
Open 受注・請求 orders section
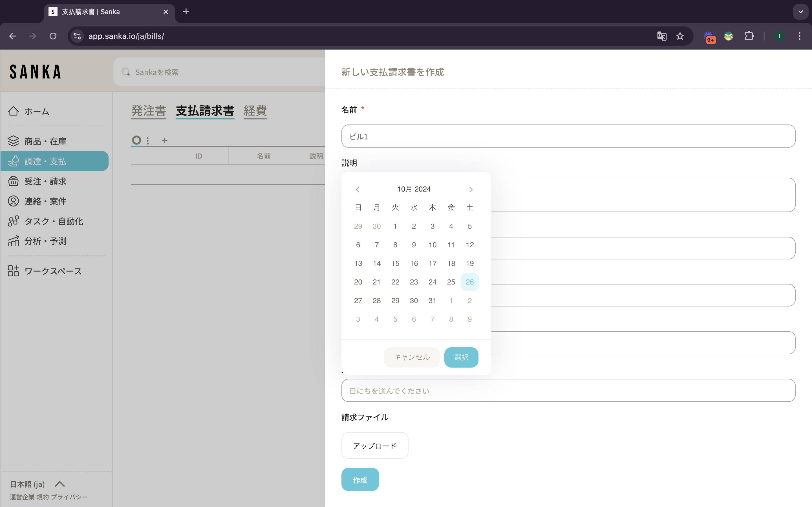click(x=45, y=181)
